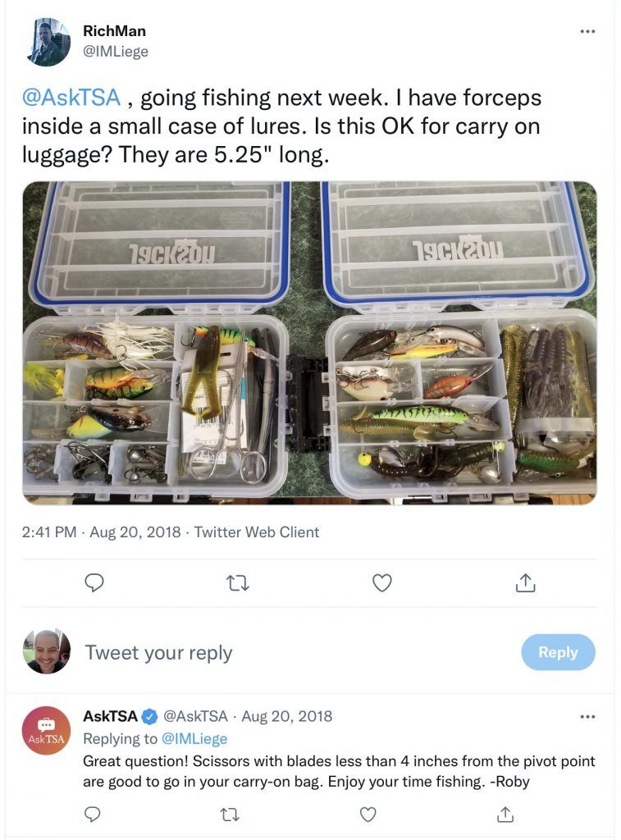
Task: Open the @AskTSA mention in the tweet text
Action: click(x=71, y=98)
